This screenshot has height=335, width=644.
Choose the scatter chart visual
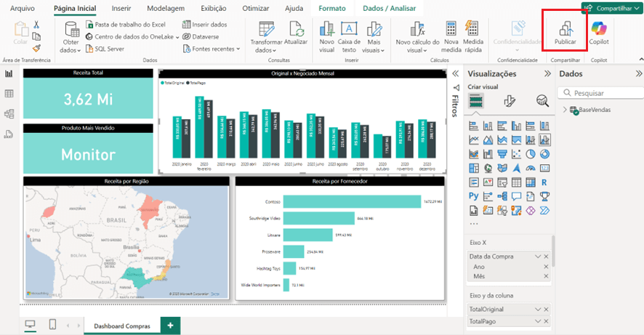pyautogui.click(x=516, y=154)
